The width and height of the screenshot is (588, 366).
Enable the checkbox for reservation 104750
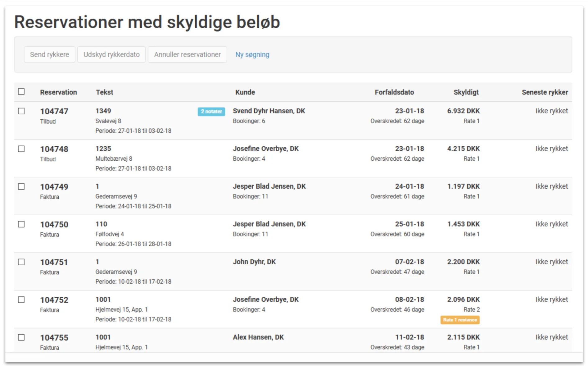(21, 224)
